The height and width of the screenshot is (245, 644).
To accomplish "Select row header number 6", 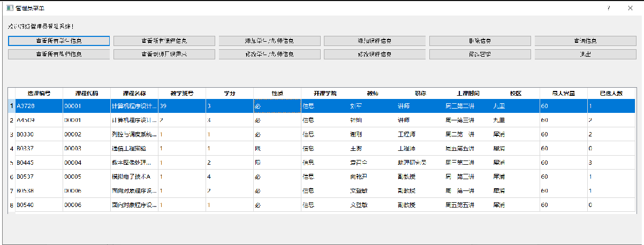I will (12, 177).
